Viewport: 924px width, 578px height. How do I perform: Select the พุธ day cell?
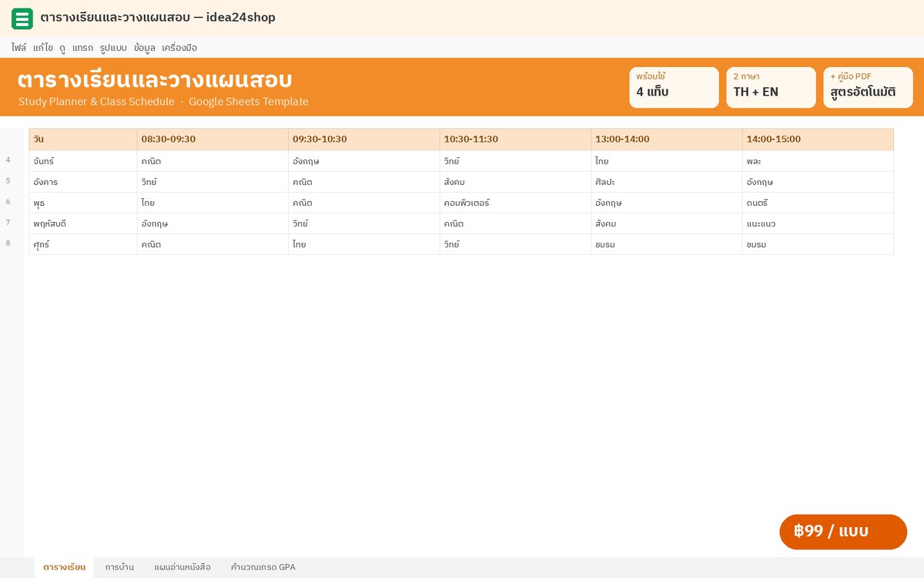83,203
